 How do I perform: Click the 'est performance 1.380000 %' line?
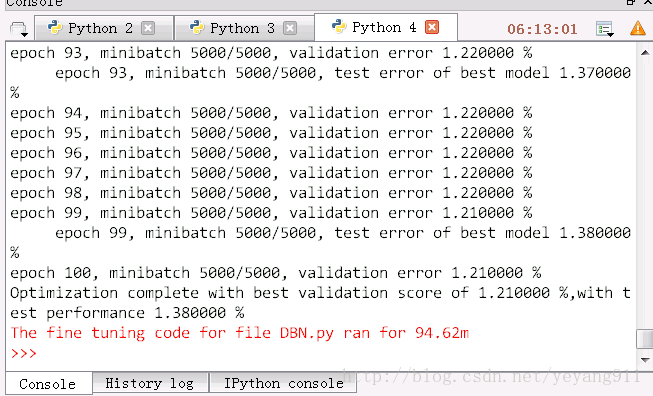coord(127,313)
